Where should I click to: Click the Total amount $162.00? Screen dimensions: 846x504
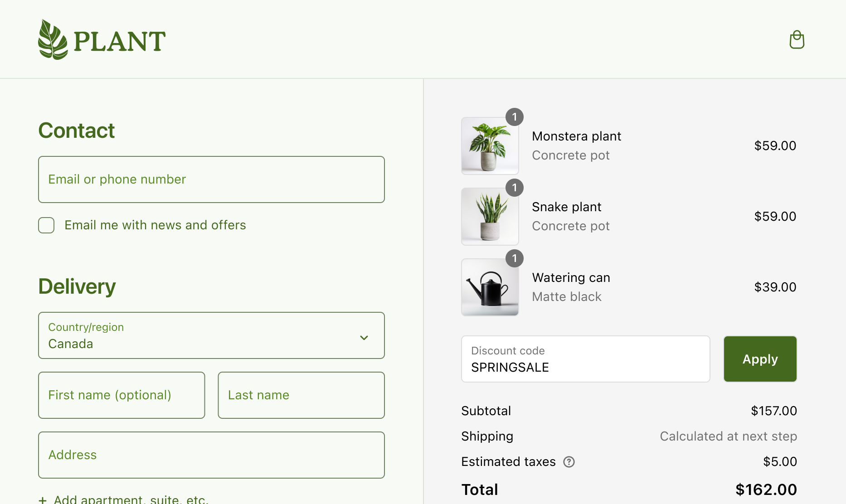tap(766, 490)
